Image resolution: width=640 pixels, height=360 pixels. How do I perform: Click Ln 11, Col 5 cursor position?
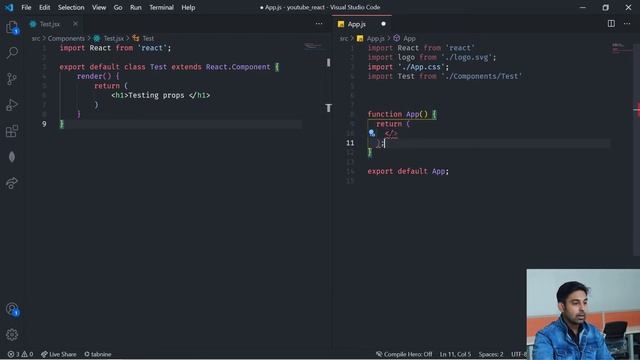pyautogui.click(x=455, y=354)
